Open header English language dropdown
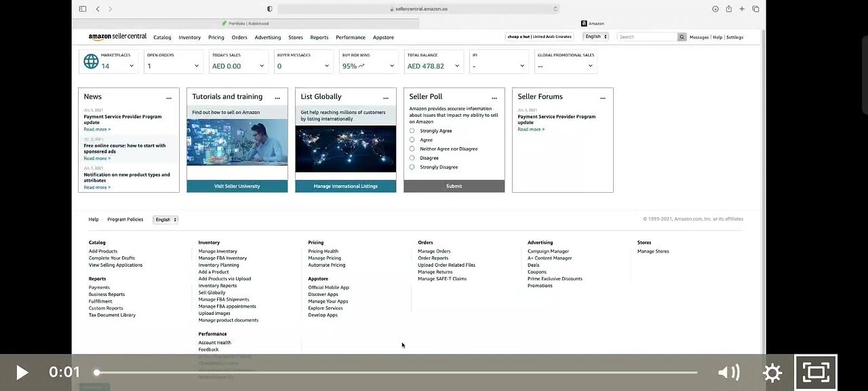 tap(596, 37)
